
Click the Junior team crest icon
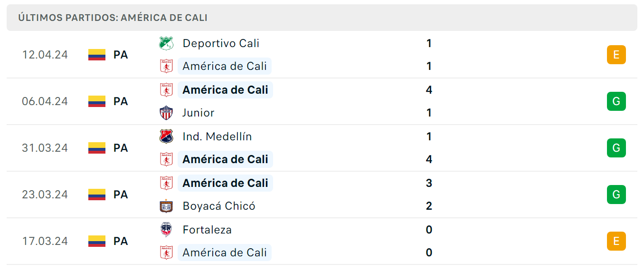(166, 113)
